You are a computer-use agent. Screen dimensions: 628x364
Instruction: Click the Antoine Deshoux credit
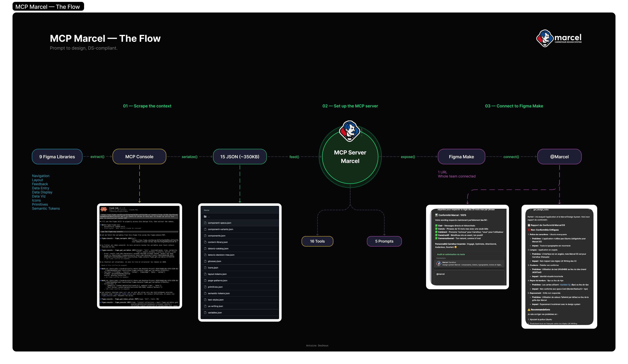click(x=317, y=346)
